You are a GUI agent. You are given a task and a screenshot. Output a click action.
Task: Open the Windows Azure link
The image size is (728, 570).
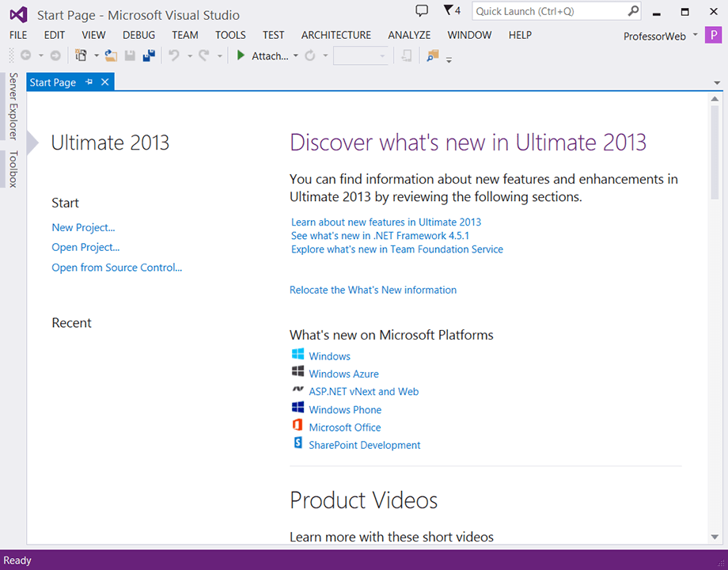click(343, 374)
